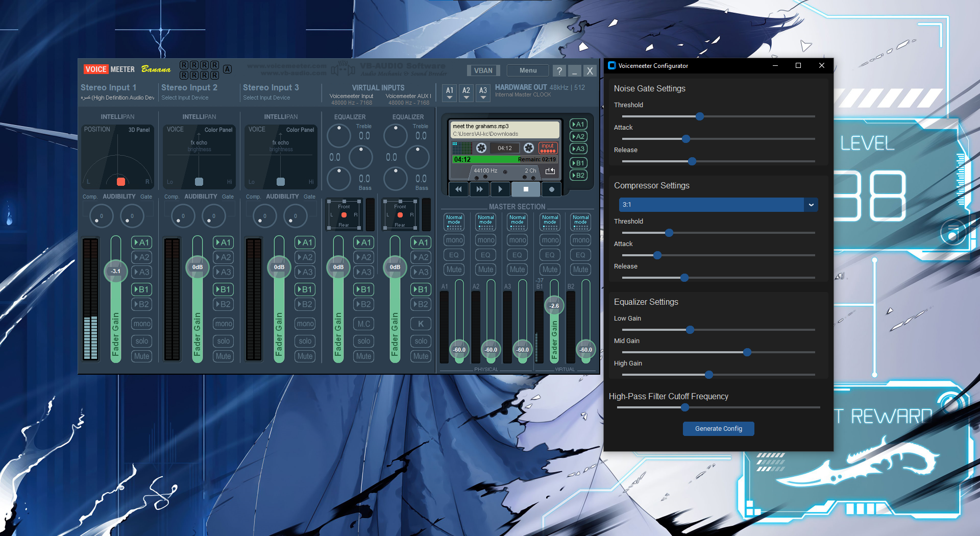Toggle B1 bus on Stereo Input 1
Image resolution: width=980 pixels, height=536 pixels.
142,289
